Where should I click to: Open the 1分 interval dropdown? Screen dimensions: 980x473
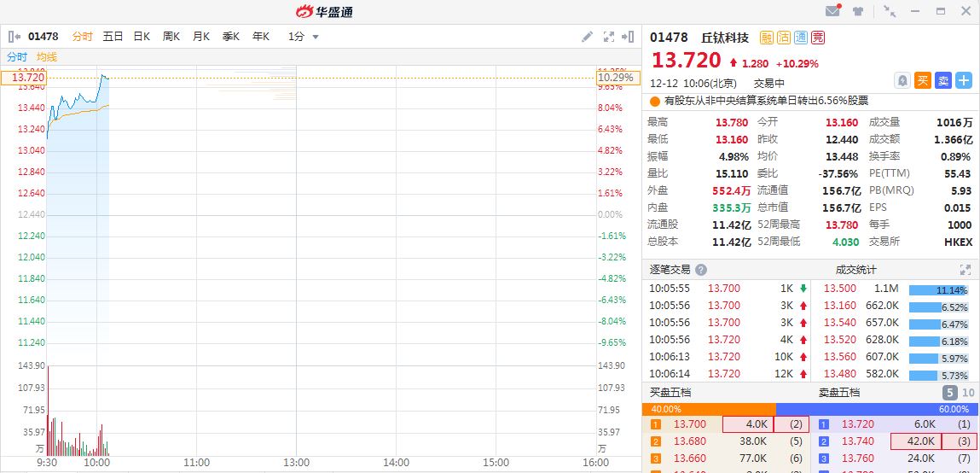click(304, 37)
